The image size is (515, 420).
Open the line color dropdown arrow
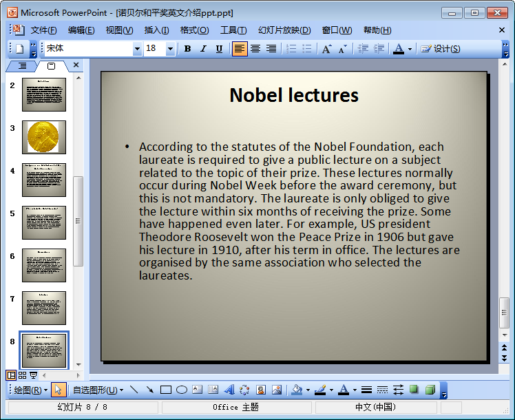click(331, 390)
